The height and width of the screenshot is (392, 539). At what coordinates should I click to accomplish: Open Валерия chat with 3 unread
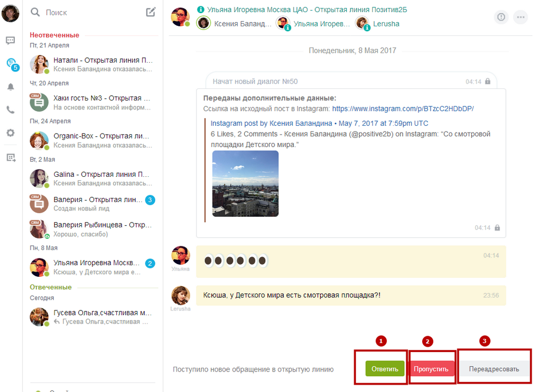[93, 204]
